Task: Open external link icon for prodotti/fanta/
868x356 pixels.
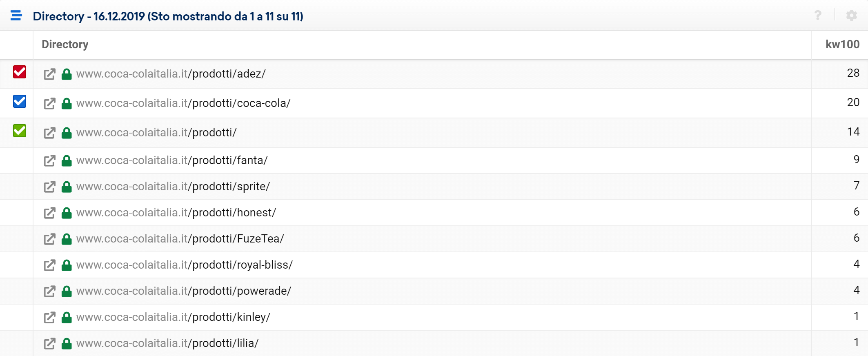Action: click(49, 161)
